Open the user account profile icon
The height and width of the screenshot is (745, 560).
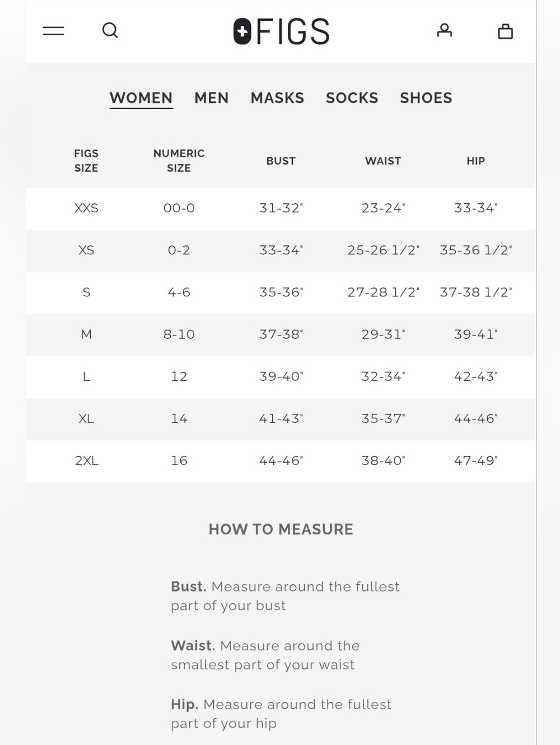pos(445,30)
